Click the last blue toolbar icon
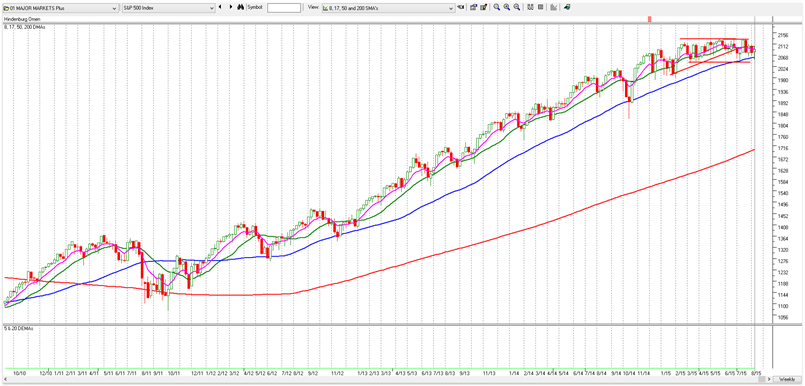The height and width of the screenshot is (386, 805). coord(567,7)
